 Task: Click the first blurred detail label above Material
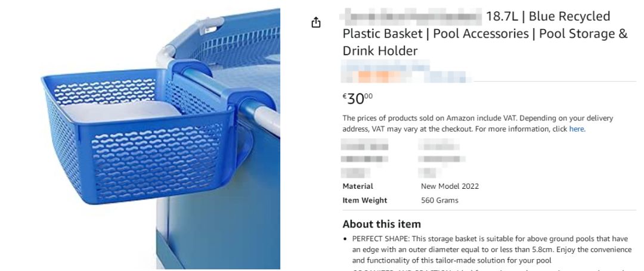coord(364,145)
